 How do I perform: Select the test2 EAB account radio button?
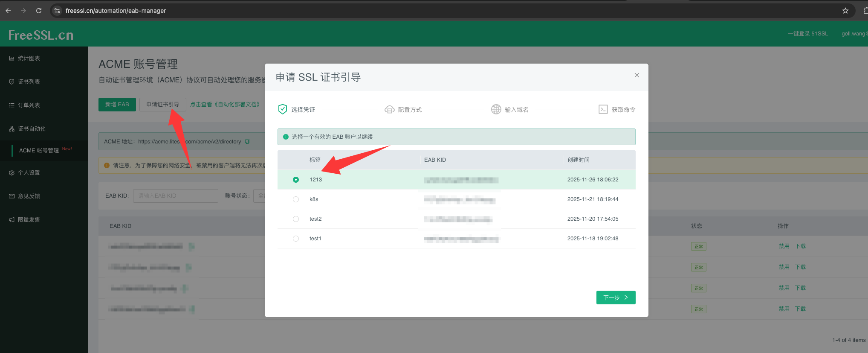296,219
